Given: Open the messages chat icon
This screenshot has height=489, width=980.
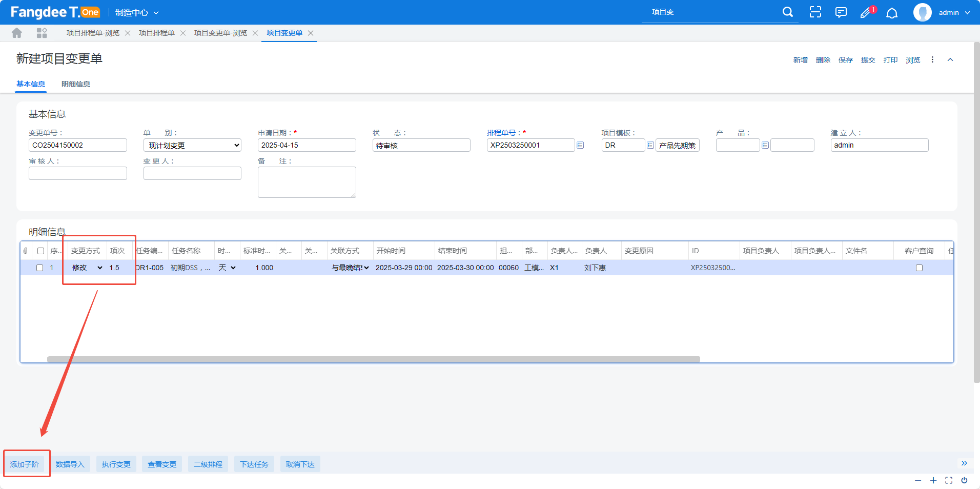Looking at the screenshot, I should (x=841, y=12).
